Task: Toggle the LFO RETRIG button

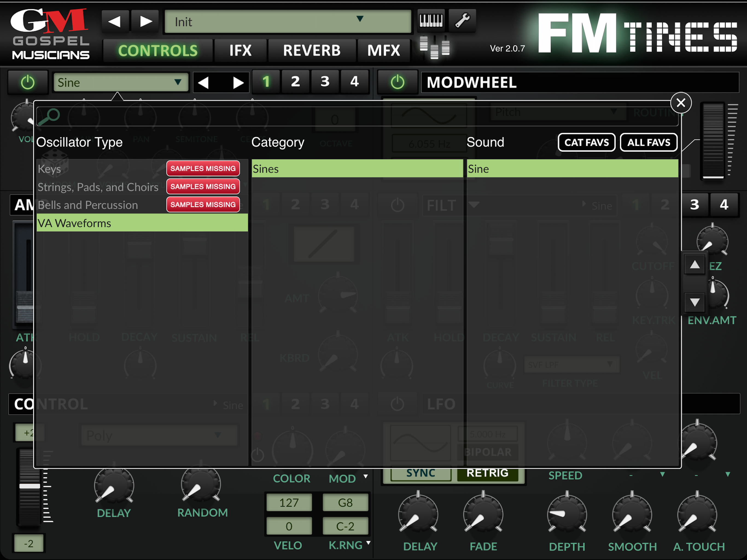Action: click(487, 473)
